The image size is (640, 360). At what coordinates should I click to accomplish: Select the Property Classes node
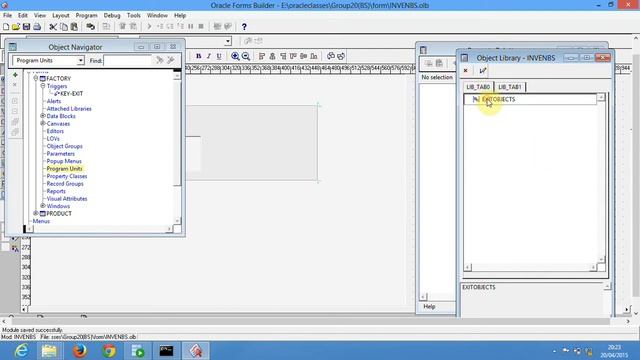pyautogui.click(x=67, y=176)
